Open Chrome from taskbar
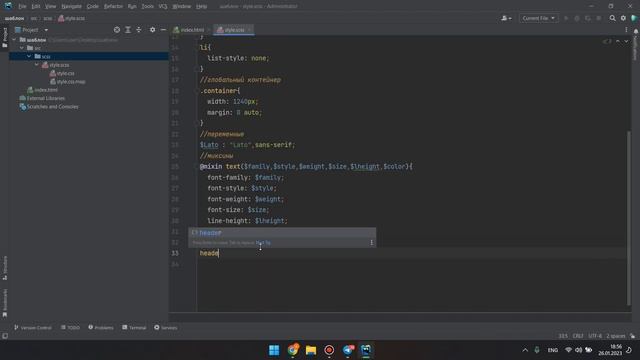The width and height of the screenshot is (640, 360). [292, 350]
